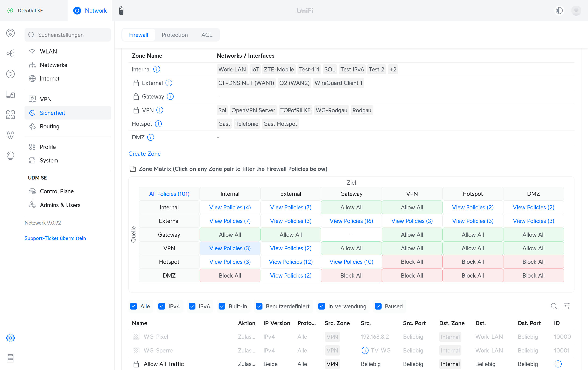Open the Network application tab

pyautogui.click(x=90, y=11)
